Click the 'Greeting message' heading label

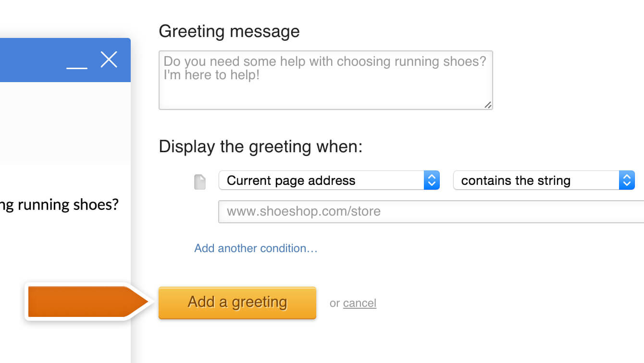[229, 31]
